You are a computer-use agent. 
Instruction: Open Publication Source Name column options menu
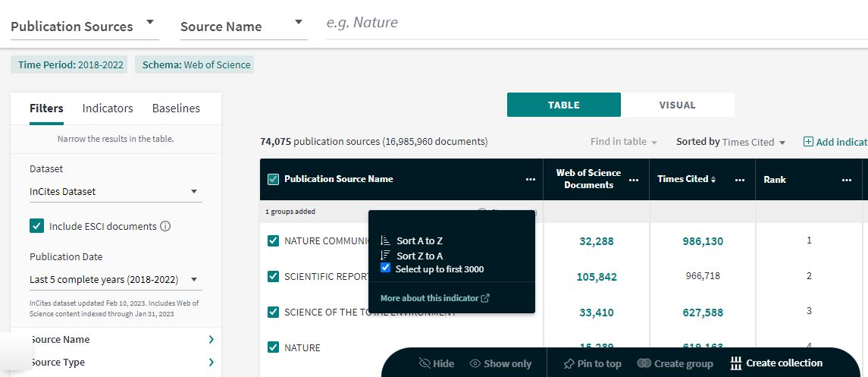tap(530, 180)
